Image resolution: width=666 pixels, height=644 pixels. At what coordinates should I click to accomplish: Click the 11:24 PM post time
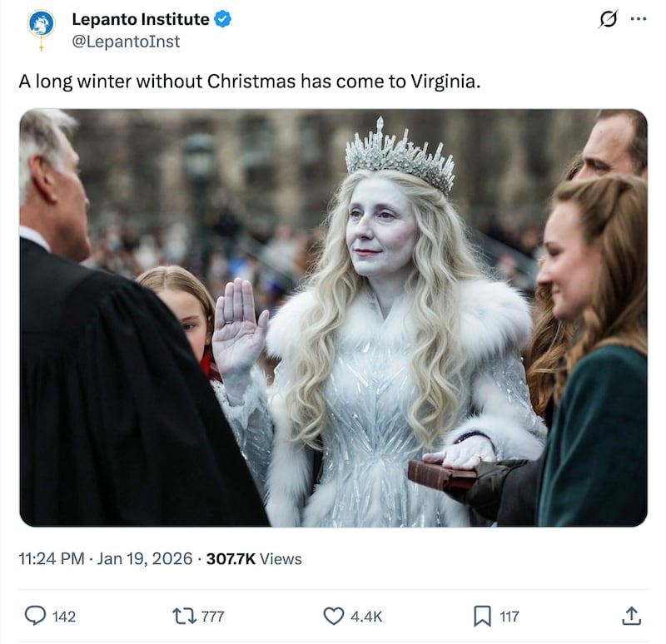[x=51, y=559]
